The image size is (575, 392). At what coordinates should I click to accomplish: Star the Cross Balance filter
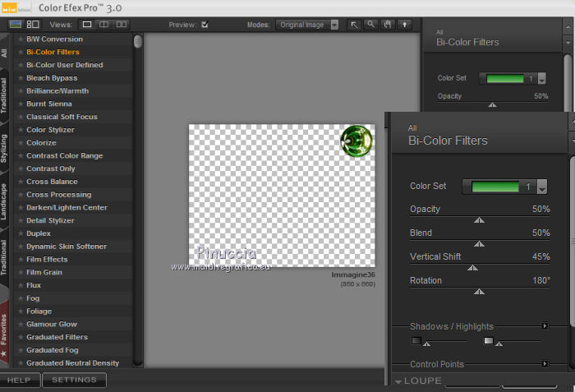coord(21,182)
